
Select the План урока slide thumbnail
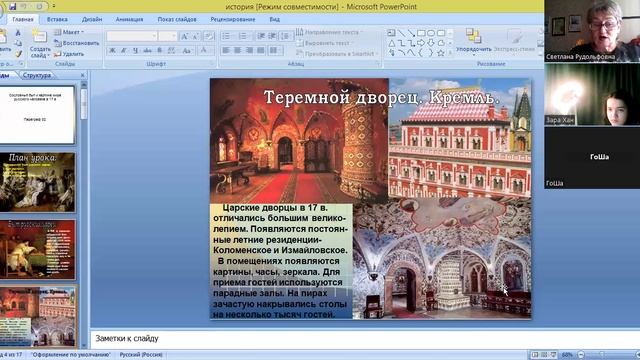37,182
